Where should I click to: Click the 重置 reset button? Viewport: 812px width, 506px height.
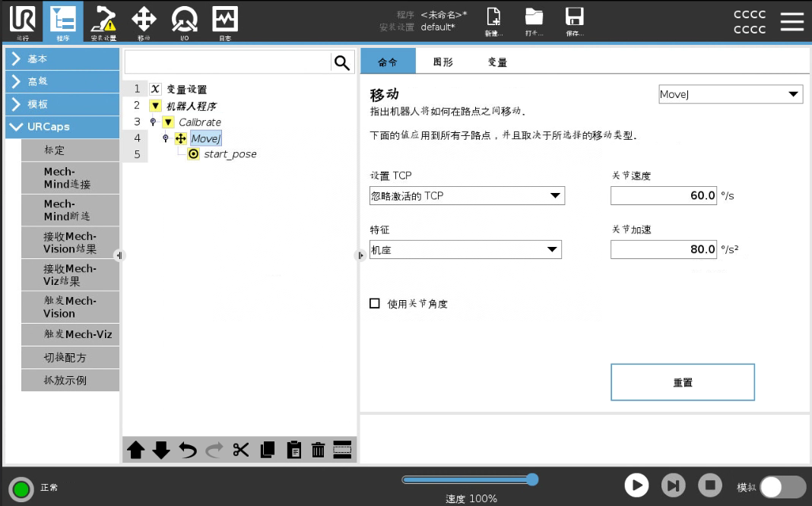pyautogui.click(x=683, y=382)
